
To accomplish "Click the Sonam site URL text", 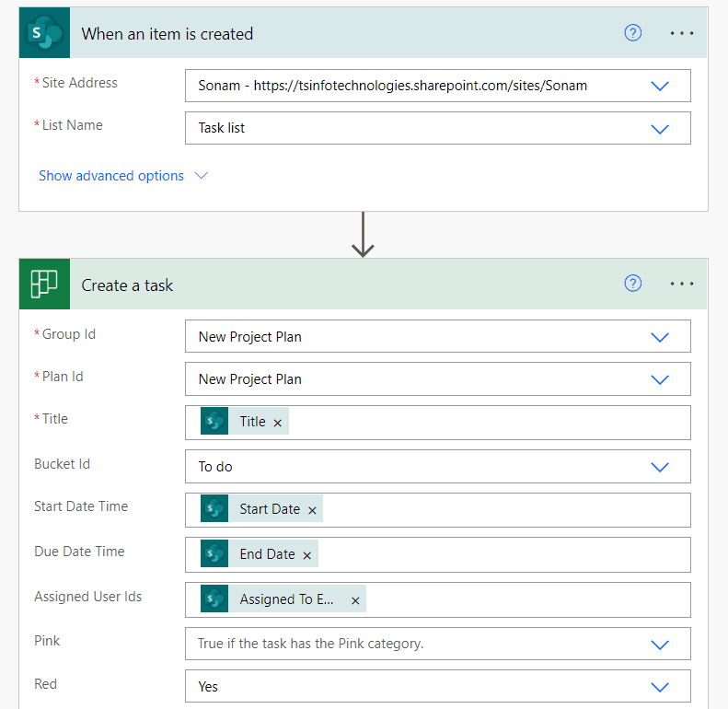I will (393, 86).
